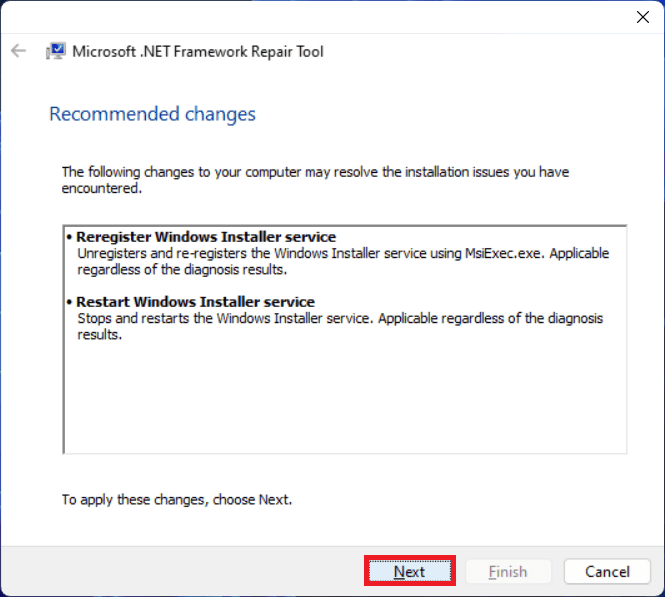The height and width of the screenshot is (597, 665).
Task: Select the 'Reregister Windows Installer service' heading
Action: click(x=206, y=237)
